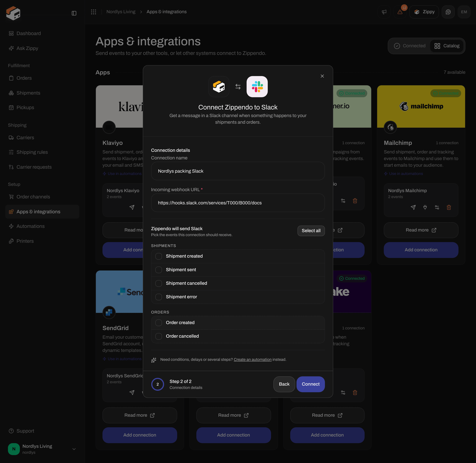Click the Connect button
The width and height of the screenshot is (476, 463).
click(310, 384)
